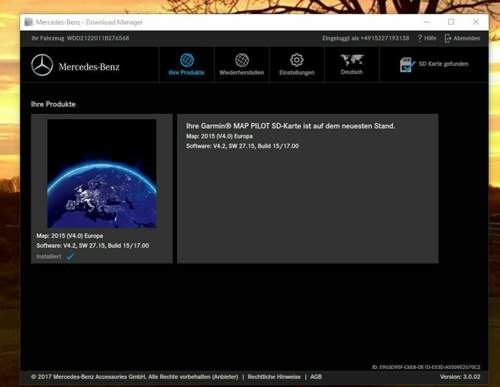
Task: Click the '© 2017 Mercedes-Benz Accessories GmbH' copyright text
Action: pyautogui.click(x=134, y=377)
